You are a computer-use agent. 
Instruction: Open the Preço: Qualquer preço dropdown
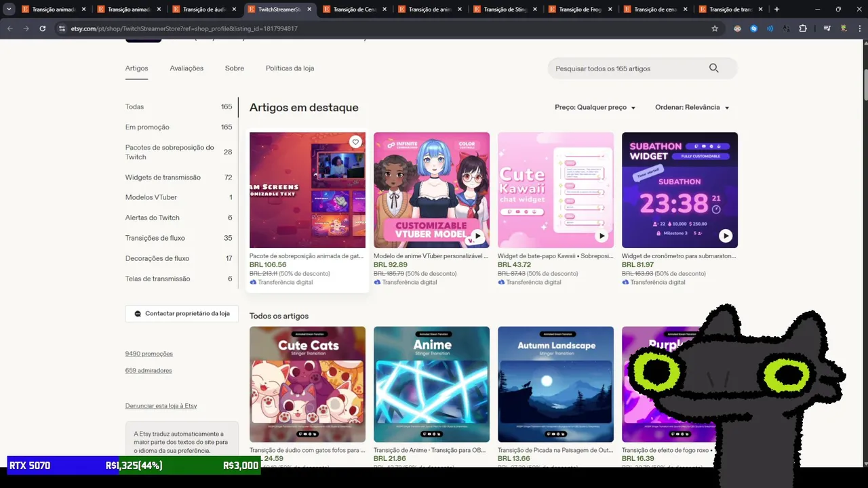point(595,107)
